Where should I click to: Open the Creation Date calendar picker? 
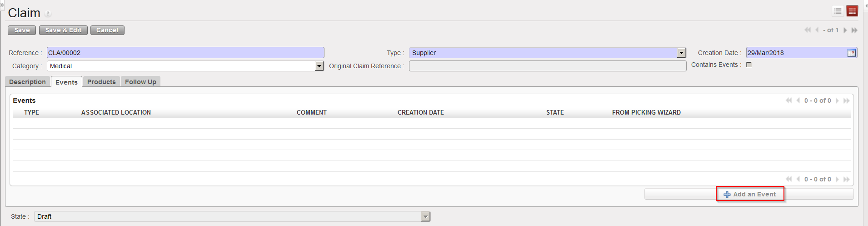coord(851,53)
